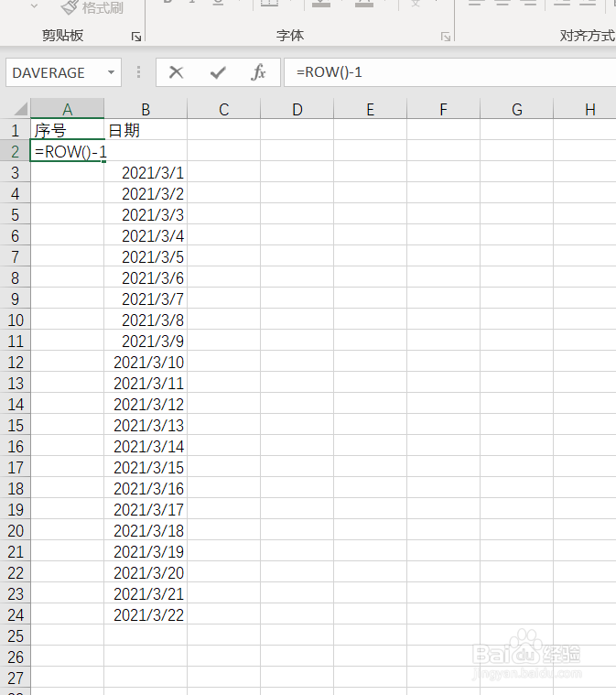Select row 27 header
The height and width of the screenshot is (695, 616).
(15, 679)
